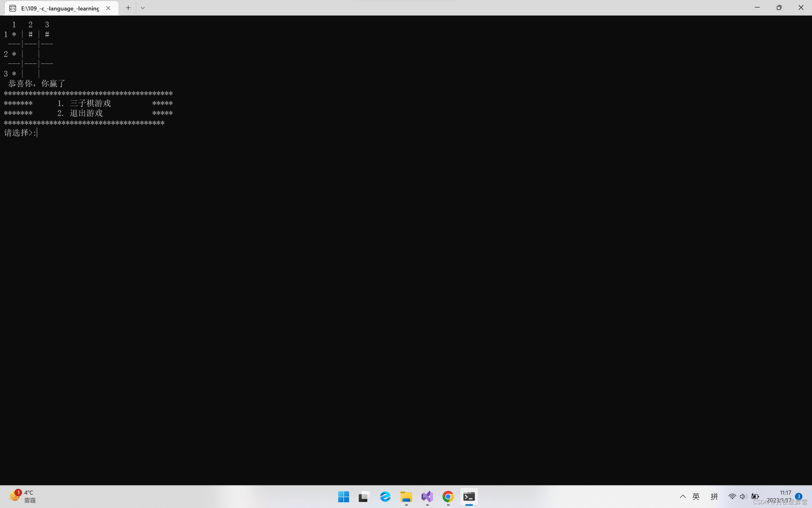Open the notification badge showing 3

pyautogui.click(x=799, y=497)
